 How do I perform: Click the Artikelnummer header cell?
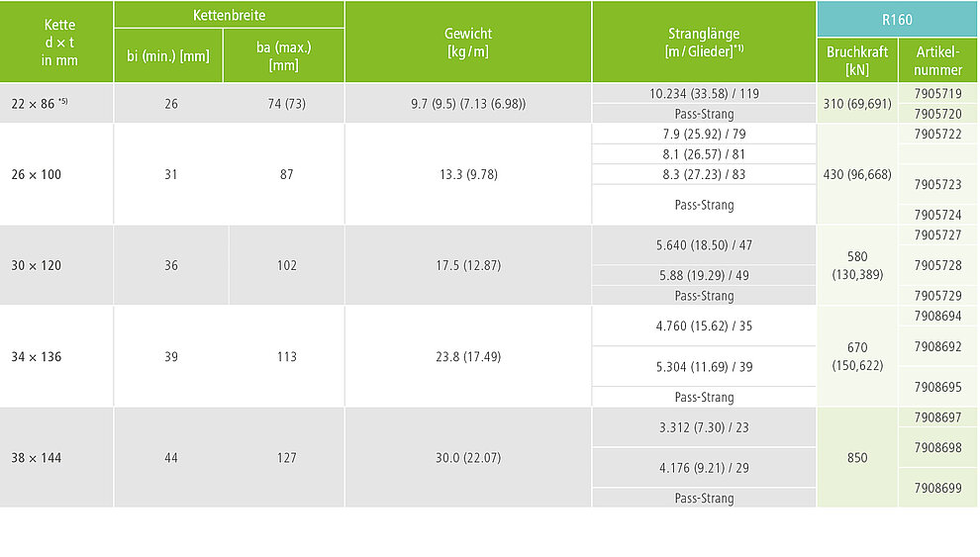tap(937, 60)
